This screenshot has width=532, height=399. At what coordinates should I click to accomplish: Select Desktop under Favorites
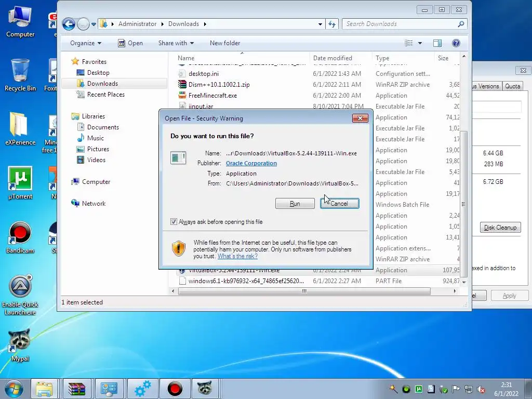click(98, 73)
